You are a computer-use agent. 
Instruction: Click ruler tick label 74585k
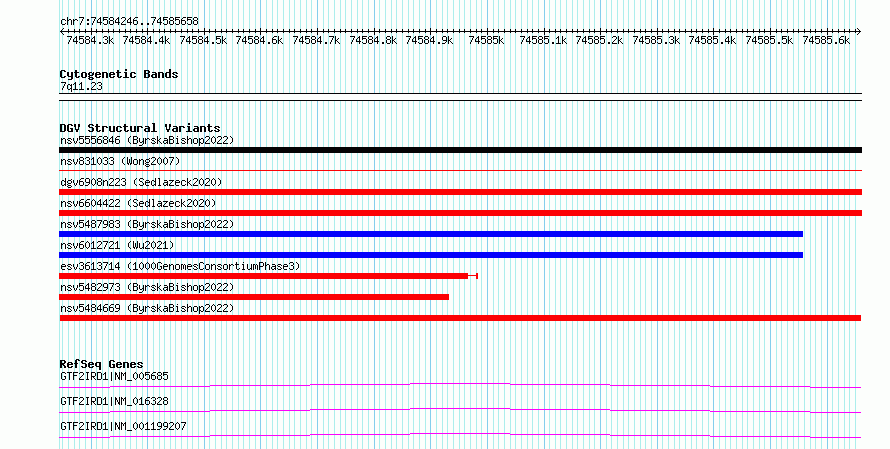click(486, 40)
